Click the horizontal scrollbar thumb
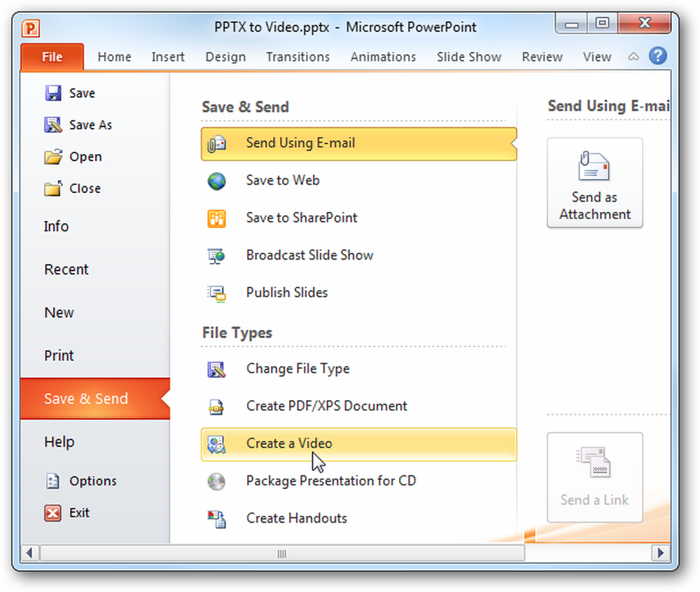 pos(282,554)
